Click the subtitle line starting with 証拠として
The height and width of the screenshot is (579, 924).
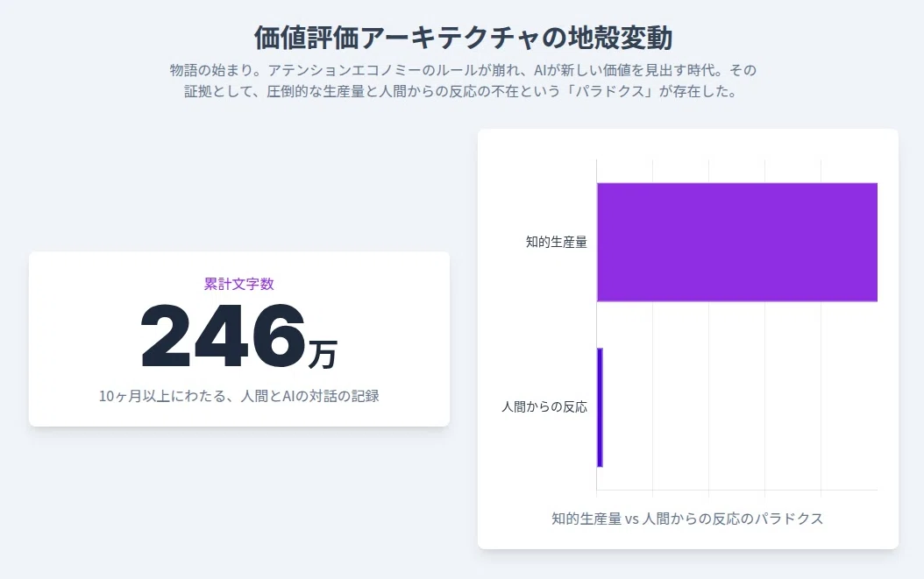[461, 91]
